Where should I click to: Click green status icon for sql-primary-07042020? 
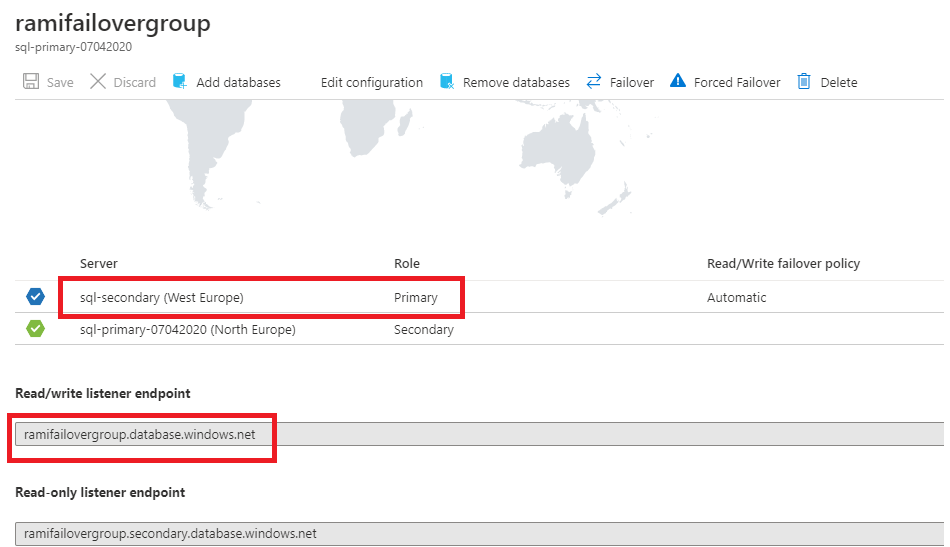[36, 329]
